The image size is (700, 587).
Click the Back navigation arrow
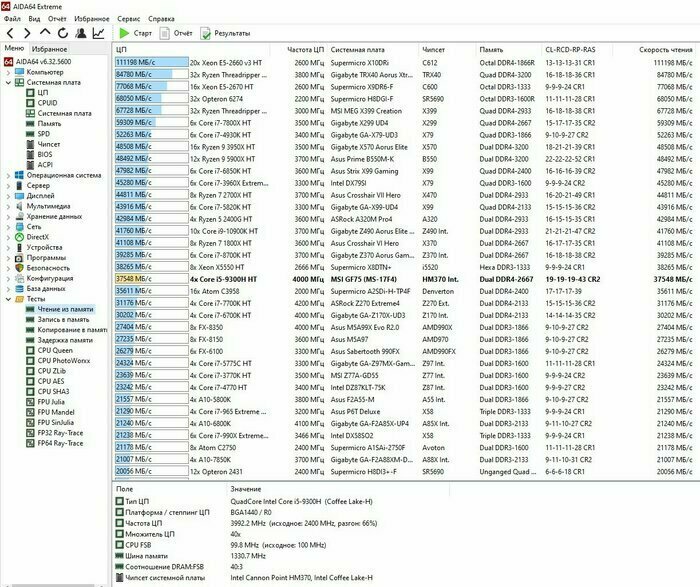9,33
